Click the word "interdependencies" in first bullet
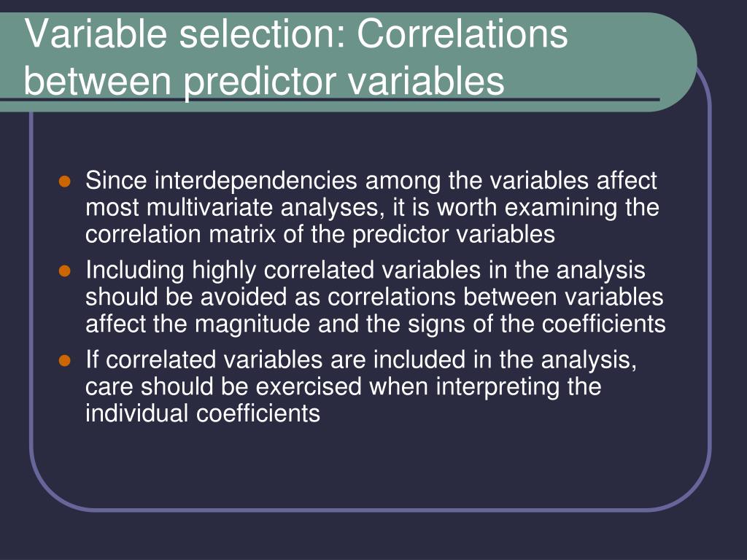Screen dimensions: 747x560 pos(256,181)
